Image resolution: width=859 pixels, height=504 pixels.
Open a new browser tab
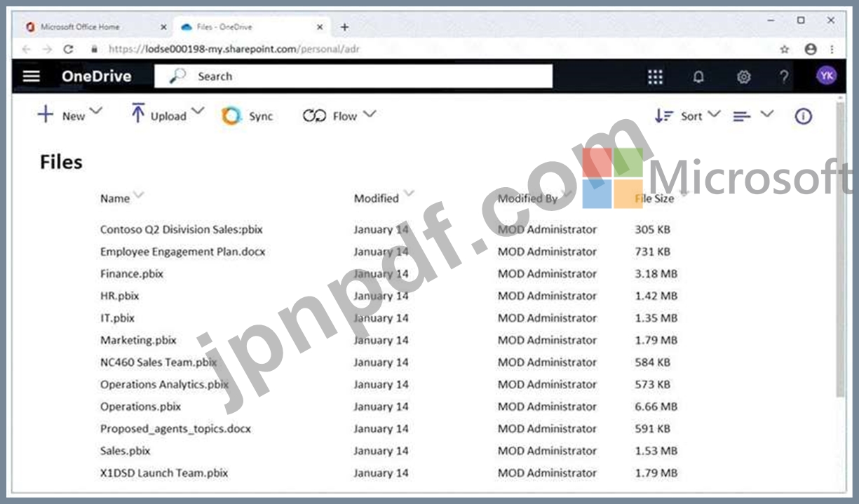click(x=344, y=27)
